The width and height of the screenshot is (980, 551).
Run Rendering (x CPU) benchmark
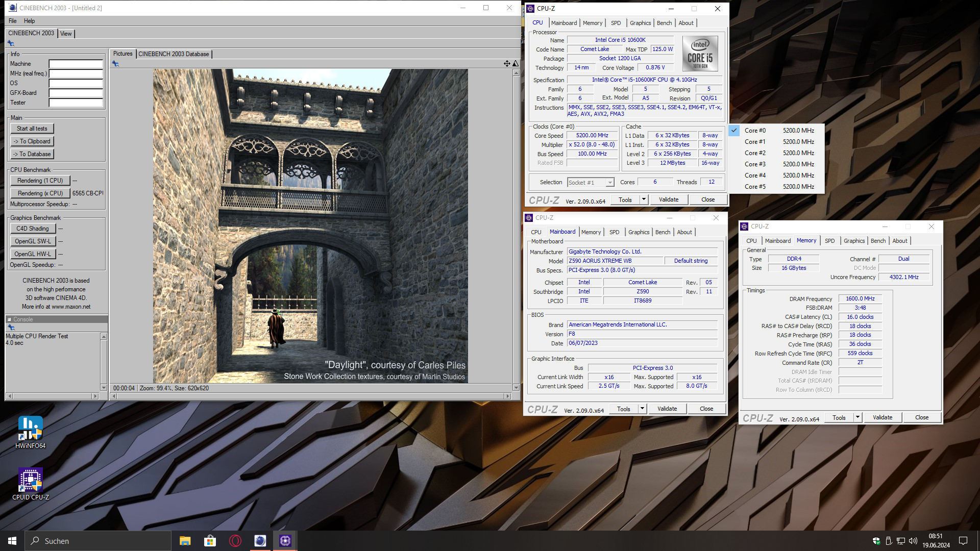(x=40, y=193)
